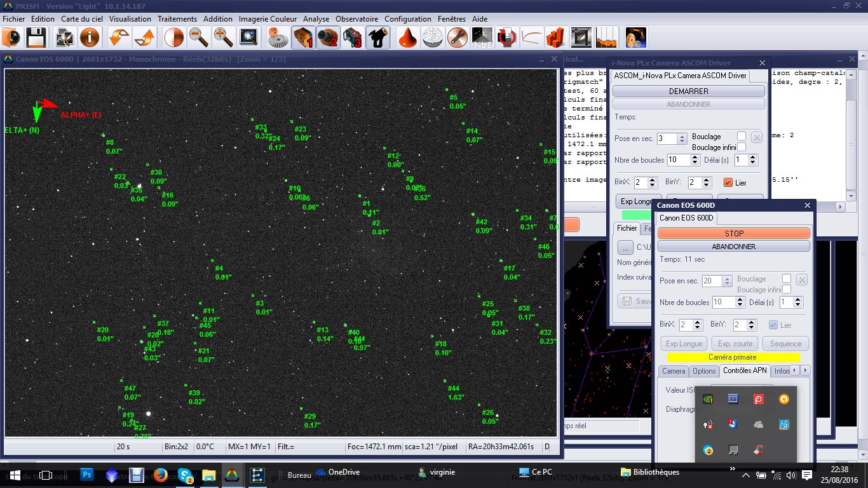Increase i-Nova Pose en sec. spinner value
This screenshot has height=488, width=868.
682,136
